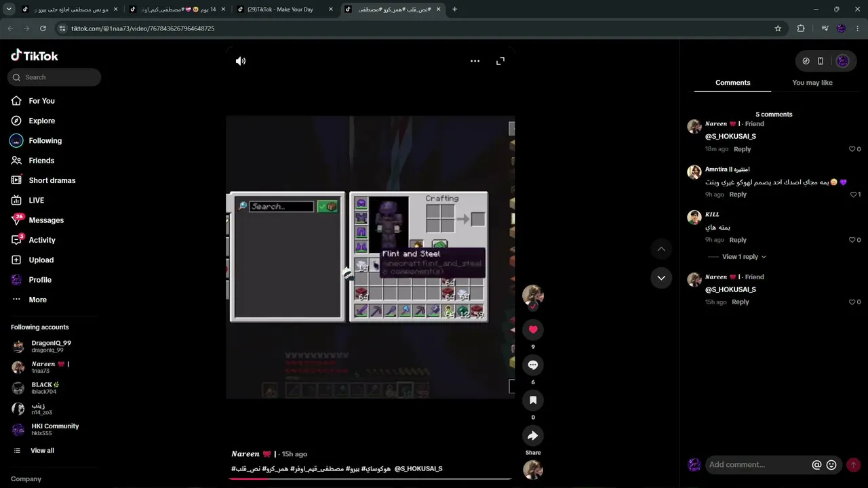Screen dimensions: 868x488
Task: Post the comment with the red arrow button
Action: (x=853, y=465)
